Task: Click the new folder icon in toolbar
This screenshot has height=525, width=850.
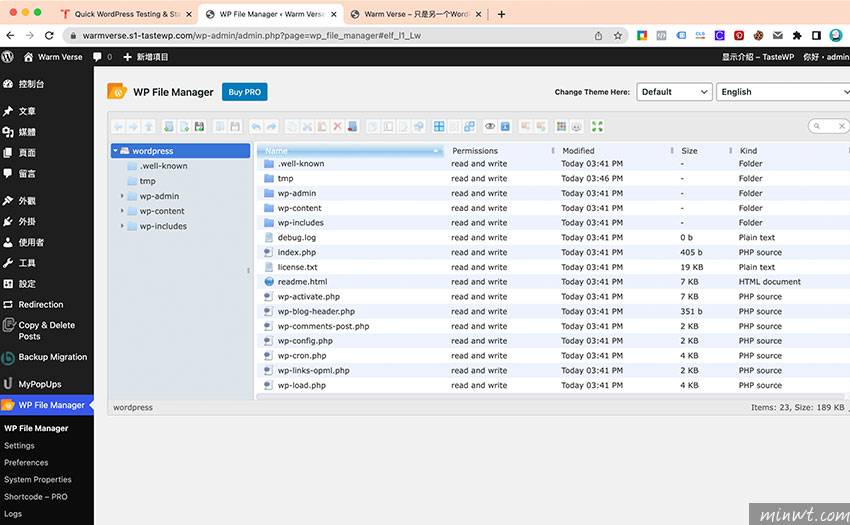Action: pos(168,127)
